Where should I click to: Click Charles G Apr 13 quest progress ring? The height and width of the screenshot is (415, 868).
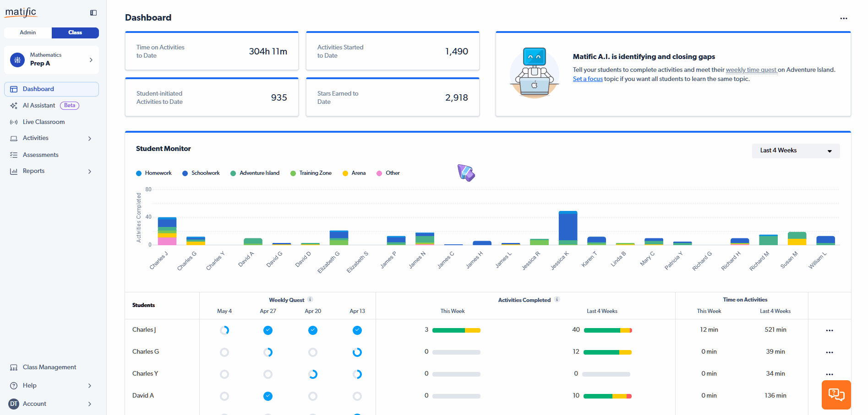pos(357,352)
